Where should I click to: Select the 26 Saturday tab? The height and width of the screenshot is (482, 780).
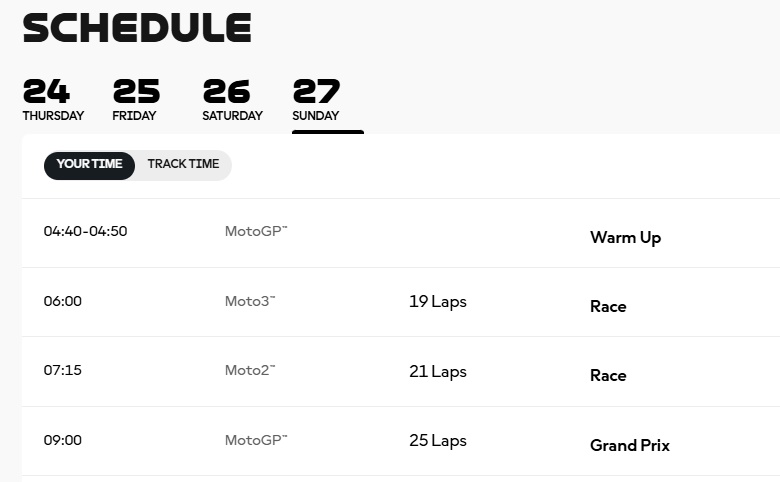(232, 100)
